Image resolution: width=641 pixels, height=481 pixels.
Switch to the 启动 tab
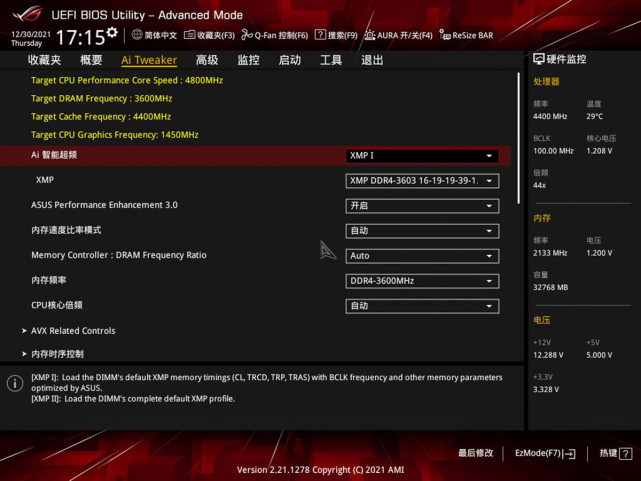click(289, 60)
